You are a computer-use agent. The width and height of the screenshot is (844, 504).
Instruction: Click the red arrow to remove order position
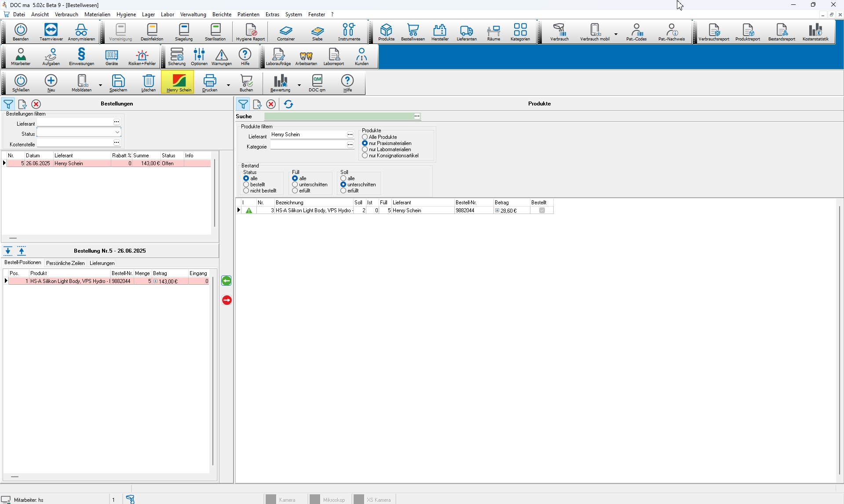tap(227, 300)
